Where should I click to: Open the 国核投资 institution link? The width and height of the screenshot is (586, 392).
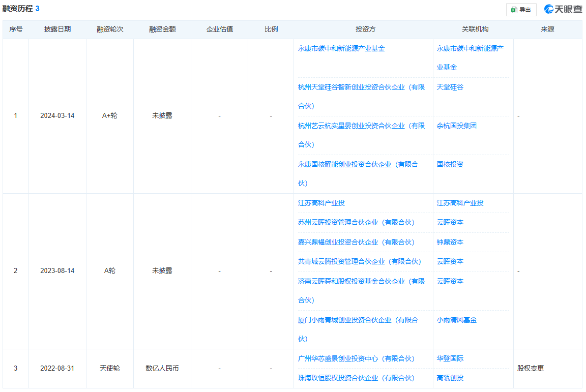click(450, 164)
